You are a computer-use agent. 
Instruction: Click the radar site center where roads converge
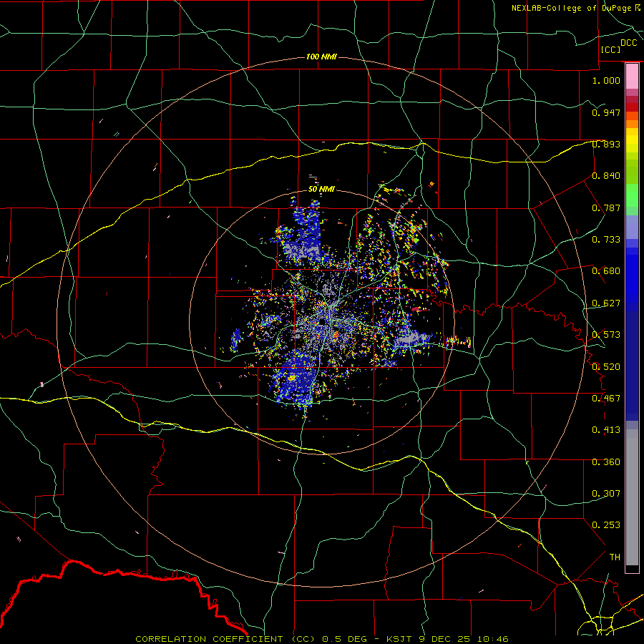(x=323, y=322)
